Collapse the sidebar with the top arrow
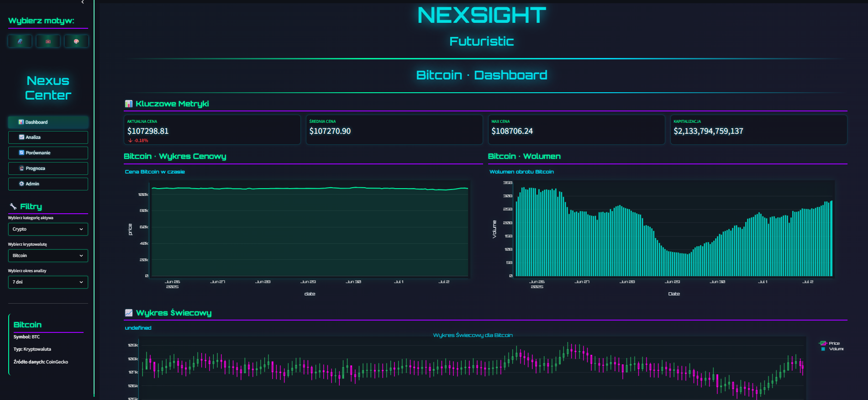 point(83,2)
